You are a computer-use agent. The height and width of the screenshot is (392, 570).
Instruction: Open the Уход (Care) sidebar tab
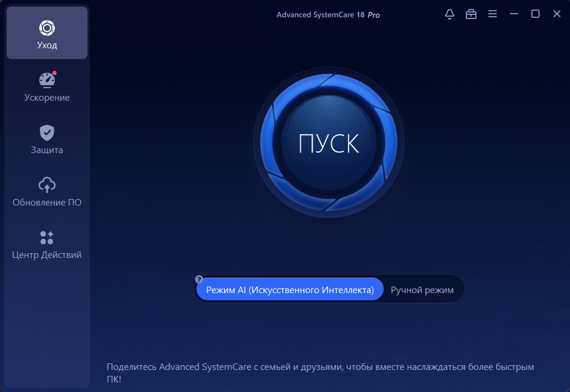click(47, 33)
